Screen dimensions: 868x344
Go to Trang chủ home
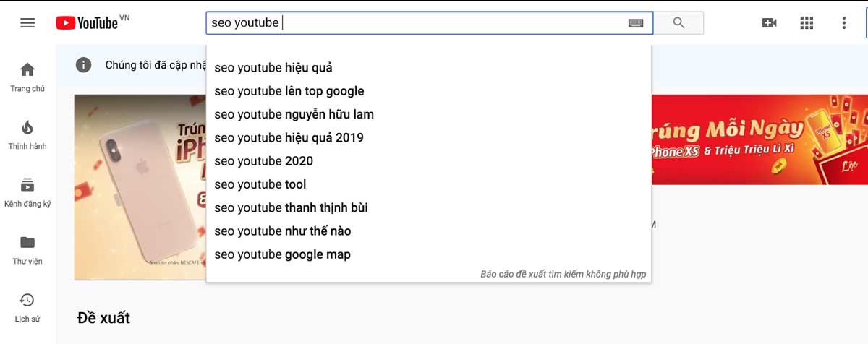point(27,77)
